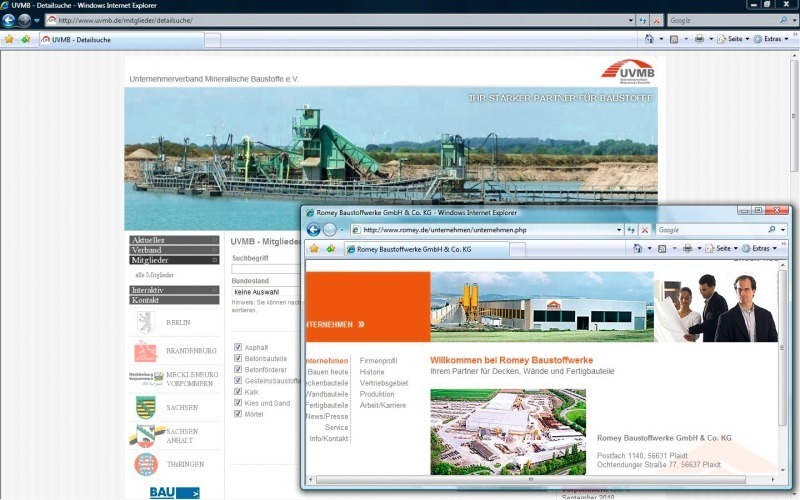Search icon beside the UVMB Google box

pyautogui.click(x=784, y=20)
